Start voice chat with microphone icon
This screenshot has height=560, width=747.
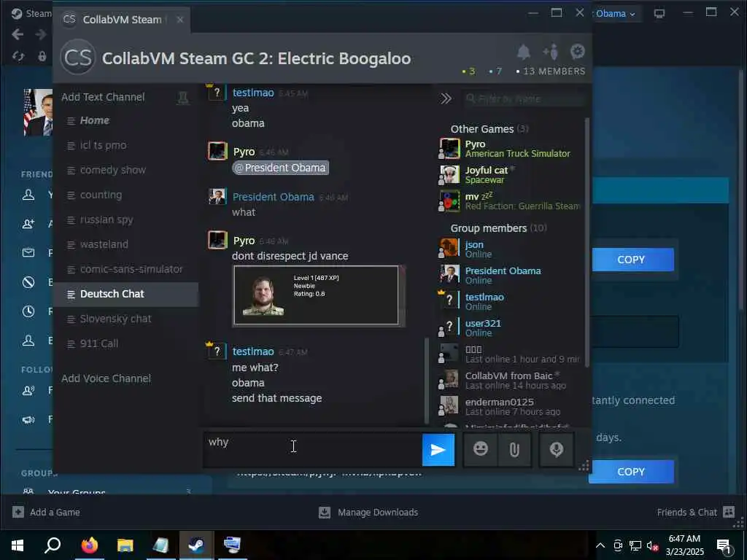556,449
